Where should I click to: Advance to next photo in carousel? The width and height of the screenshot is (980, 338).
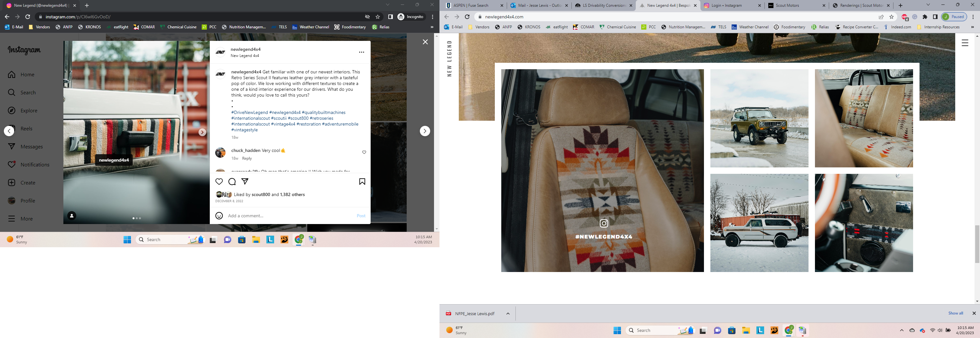coord(202,132)
